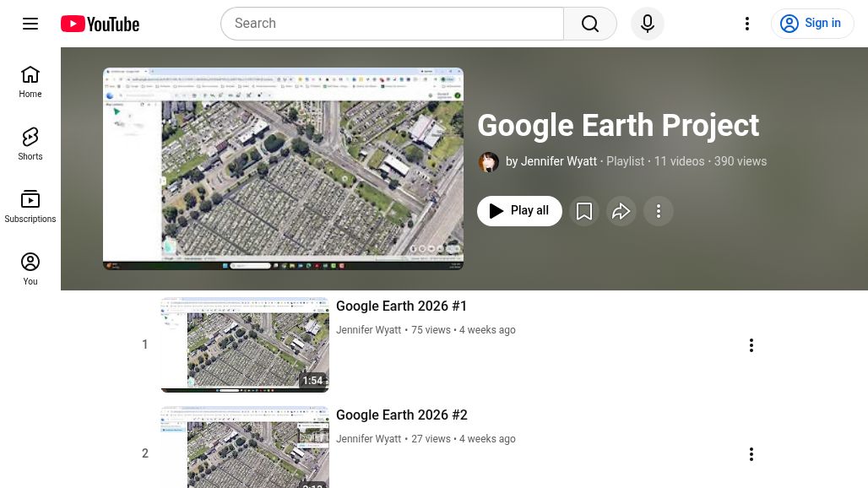The height and width of the screenshot is (488, 868).
Task: Go to Subscriptions from the sidebar
Action: coord(30,206)
